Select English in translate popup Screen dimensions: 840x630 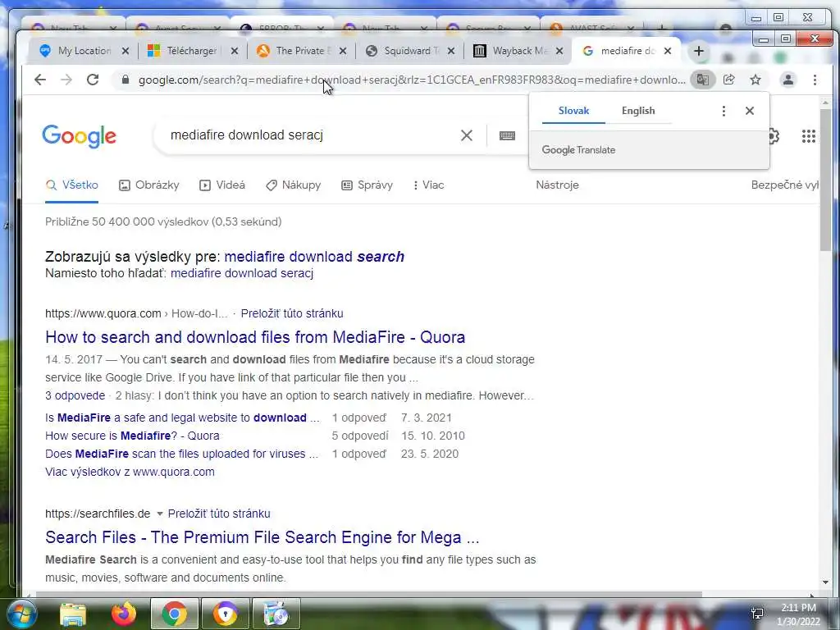pyautogui.click(x=638, y=111)
